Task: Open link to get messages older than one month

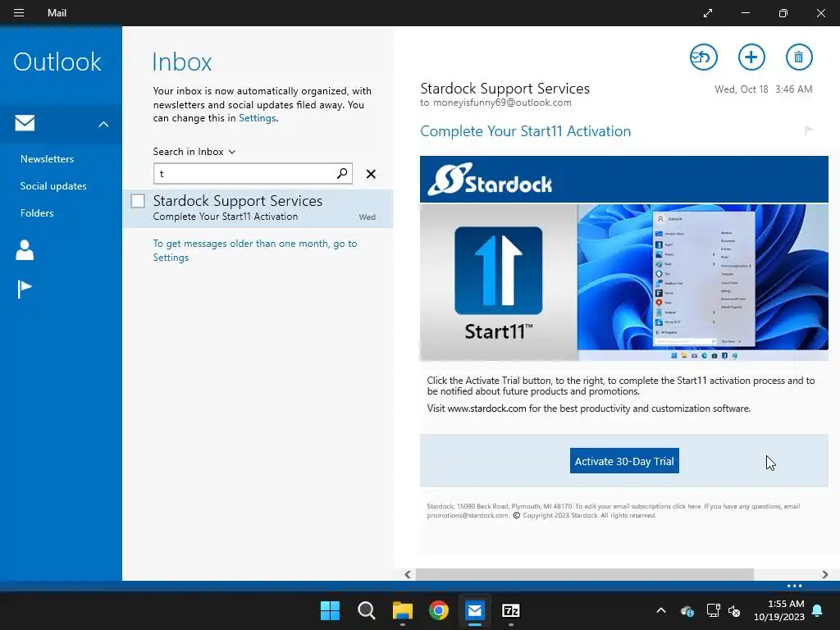Action: tap(255, 250)
